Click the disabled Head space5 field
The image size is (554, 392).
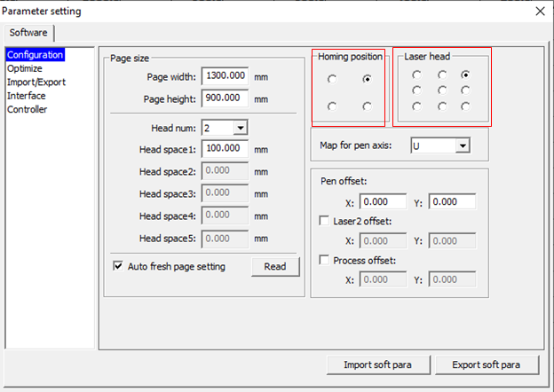point(225,239)
